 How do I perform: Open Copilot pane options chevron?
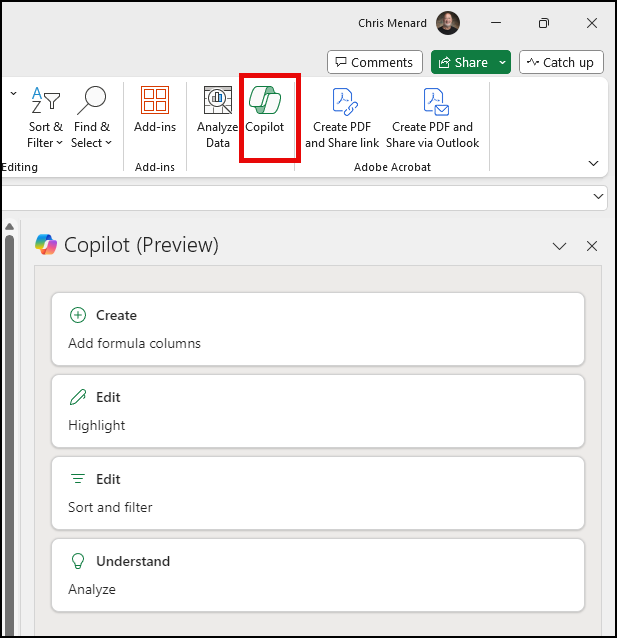coord(559,246)
